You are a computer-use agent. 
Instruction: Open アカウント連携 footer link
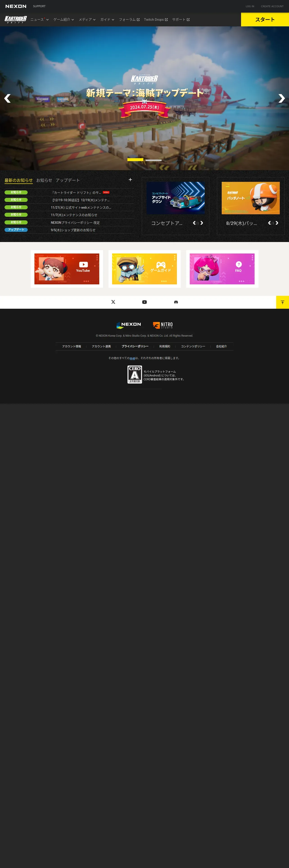click(x=101, y=346)
